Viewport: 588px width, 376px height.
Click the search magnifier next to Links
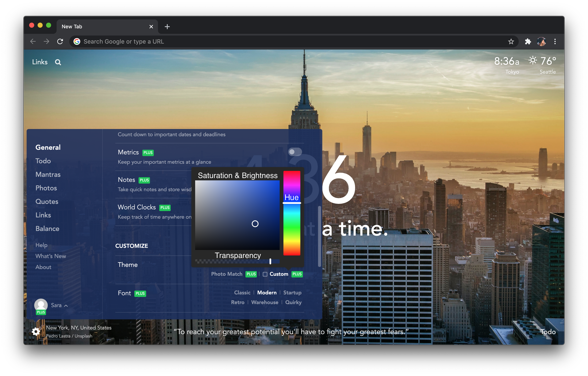(58, 62)
